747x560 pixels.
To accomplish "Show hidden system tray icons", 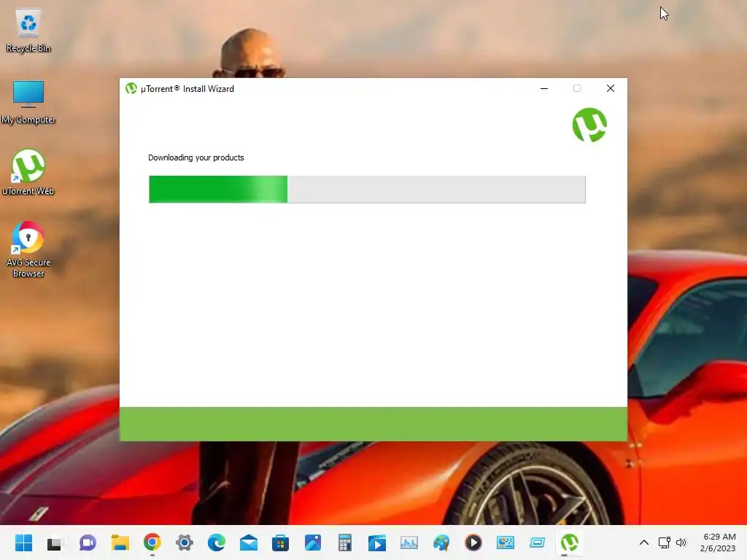I will tap(643, 542).
